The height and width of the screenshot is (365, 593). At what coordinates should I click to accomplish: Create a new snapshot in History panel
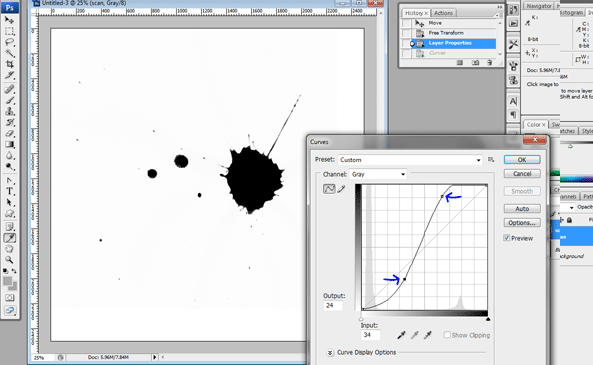click(x=475, y=63)
